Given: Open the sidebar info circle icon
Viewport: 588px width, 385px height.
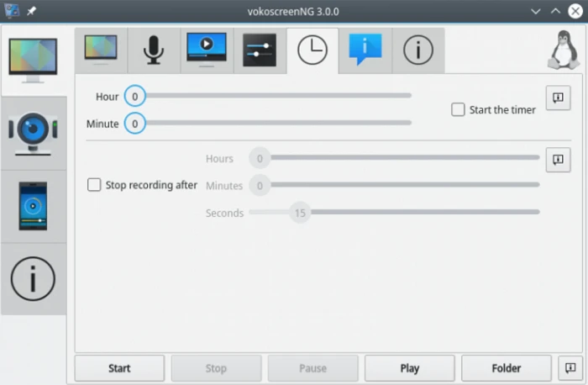Looking at the screenshot, I should [34, 279].
